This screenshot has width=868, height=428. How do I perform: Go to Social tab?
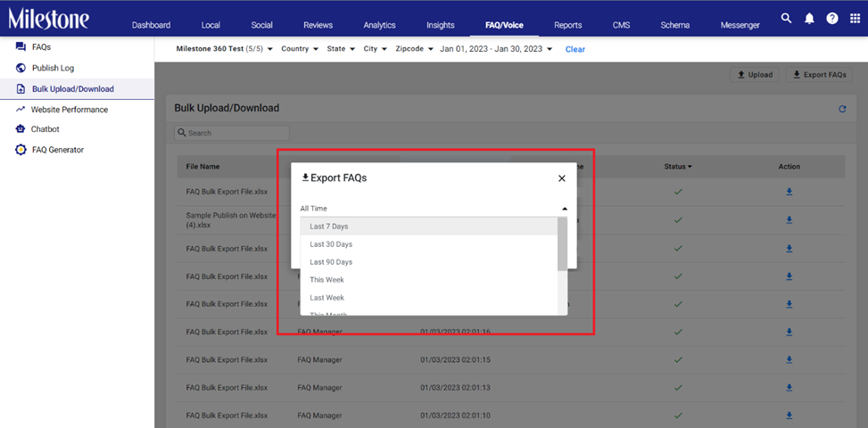point(262,25)
